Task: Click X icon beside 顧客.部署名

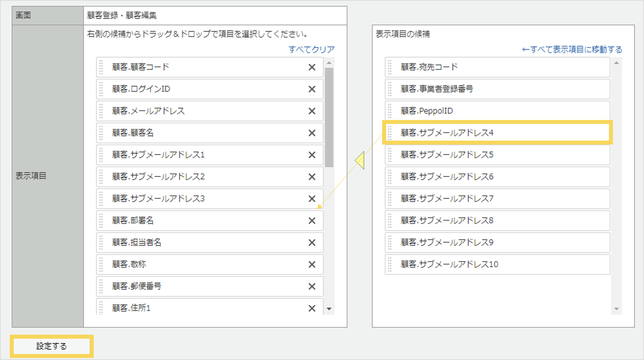Action: tap(312, 221)
